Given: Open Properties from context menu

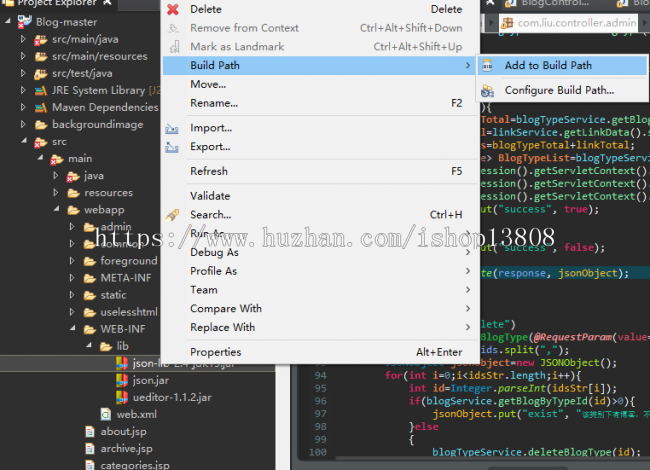Looking at the screenshot, I should pyautogui.click(x=319, y=352).
